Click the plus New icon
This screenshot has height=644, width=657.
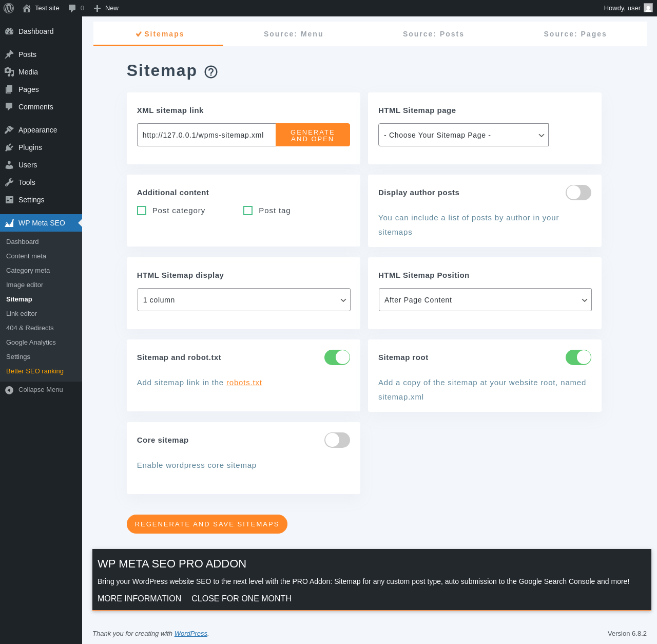97,8
